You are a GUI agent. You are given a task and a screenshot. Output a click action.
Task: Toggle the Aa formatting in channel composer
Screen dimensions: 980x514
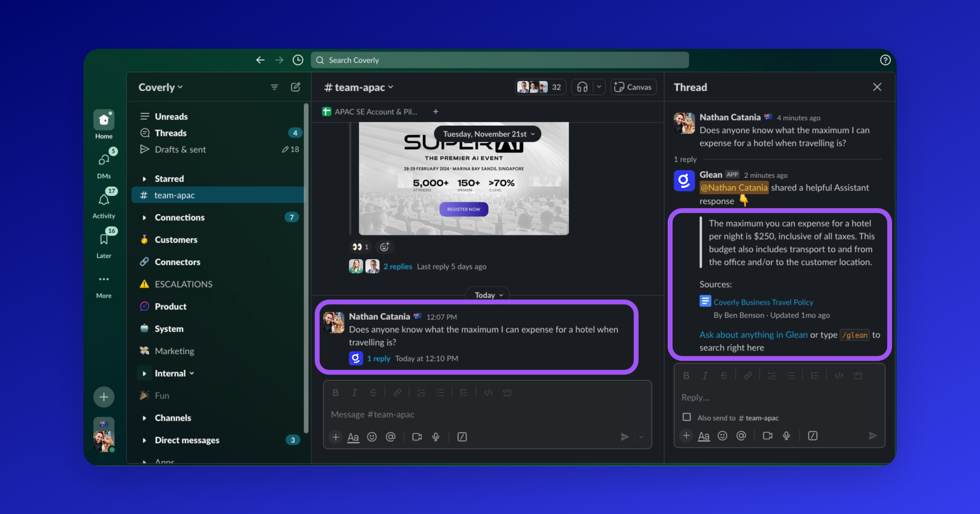[353, 437]
